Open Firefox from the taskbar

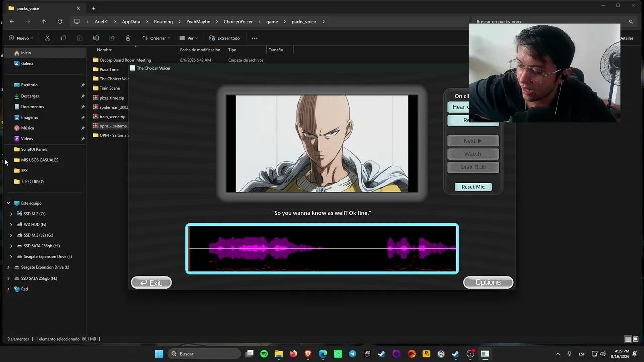click(293, 354)
